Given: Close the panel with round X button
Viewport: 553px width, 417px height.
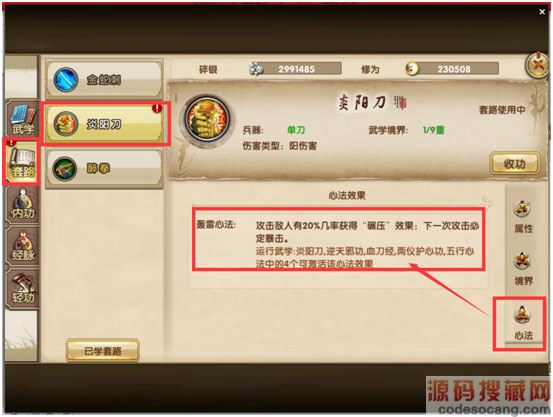Looking at the screenshot, I should coord(537,65).
